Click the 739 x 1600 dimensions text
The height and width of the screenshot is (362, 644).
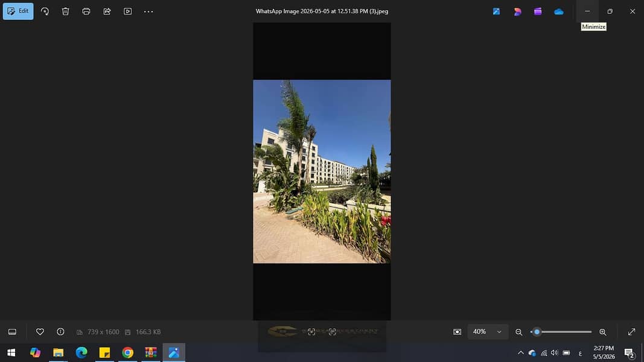(103, 332)
